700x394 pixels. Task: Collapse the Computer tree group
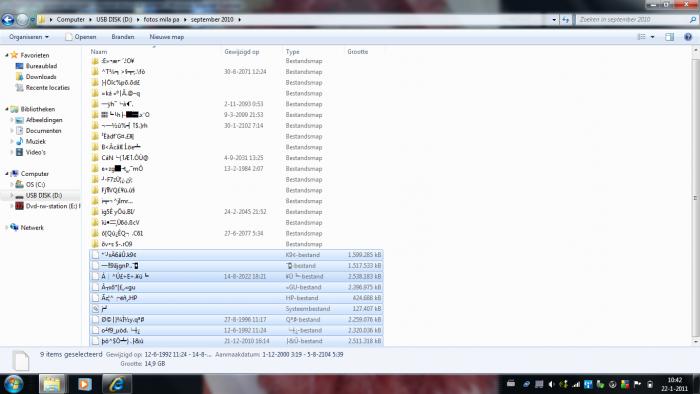pos(7,174)
